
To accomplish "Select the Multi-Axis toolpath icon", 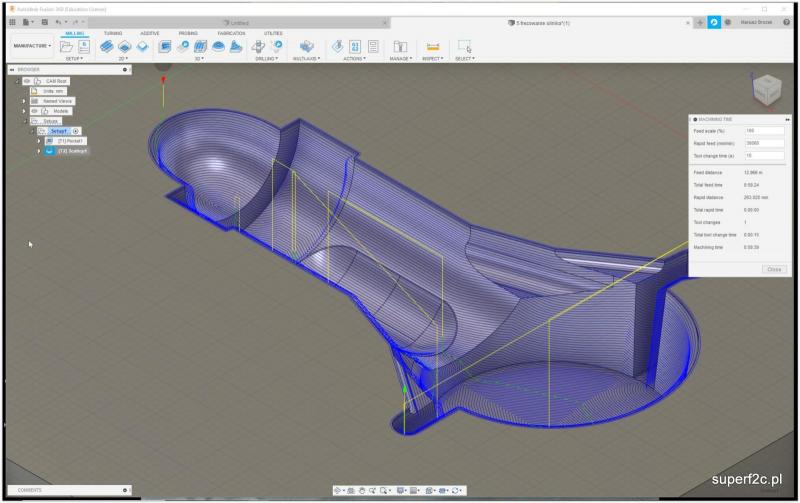I will (308, 46).
